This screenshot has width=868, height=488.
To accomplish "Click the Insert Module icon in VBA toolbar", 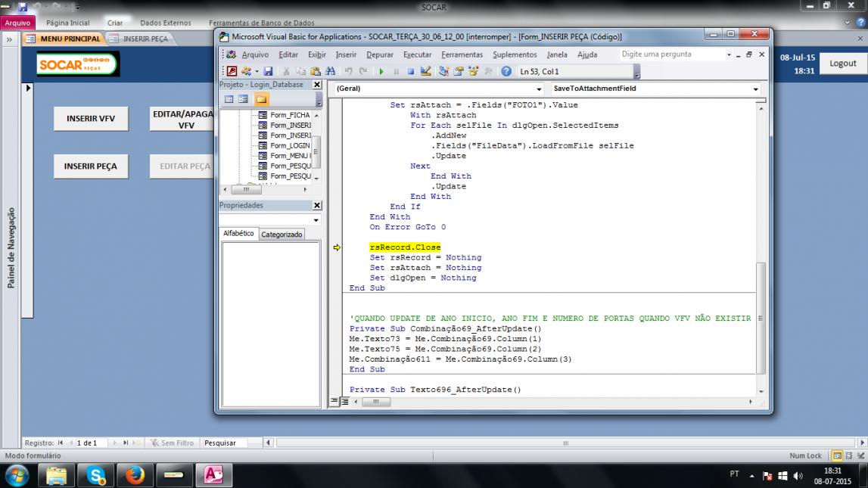I will 247,71.
